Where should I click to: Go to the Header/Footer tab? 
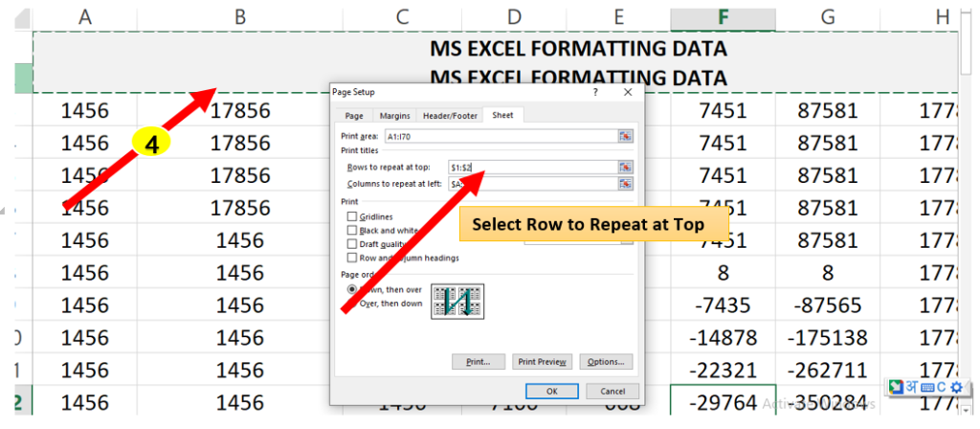[x=450, y=116]
